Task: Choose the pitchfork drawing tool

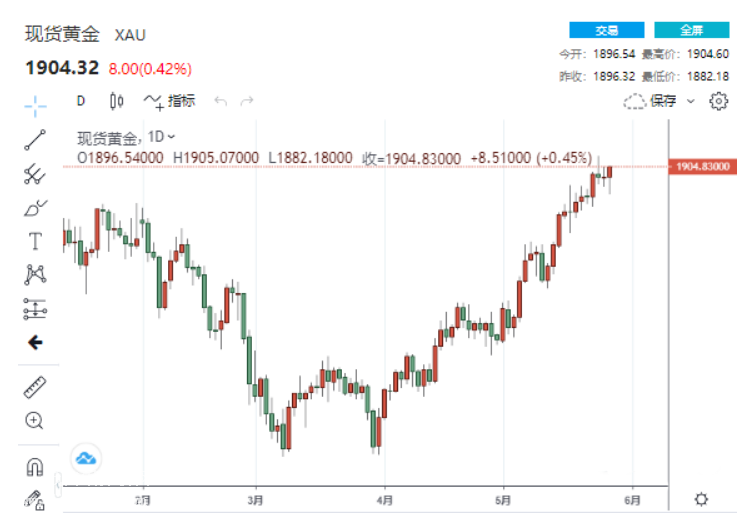Action: click(x=35, y=174)
